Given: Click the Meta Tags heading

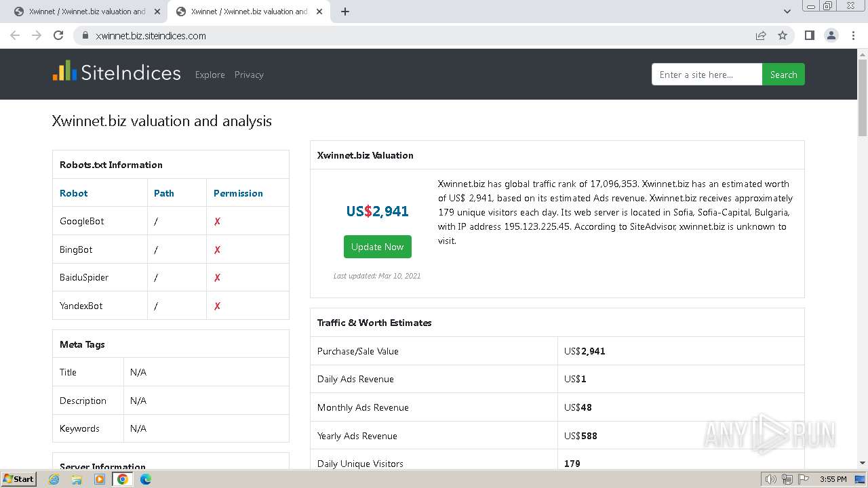Looking at the screenshot, I should [x=82, y=344].
